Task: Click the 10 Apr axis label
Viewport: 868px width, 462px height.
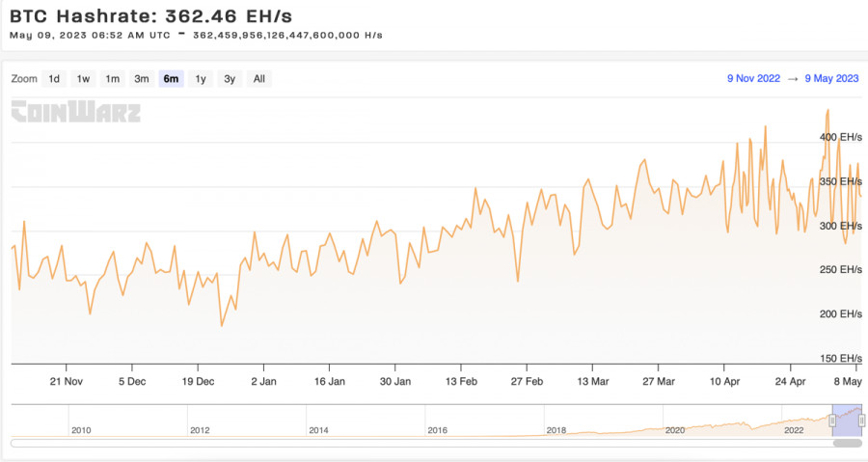Action: (724, 381)
